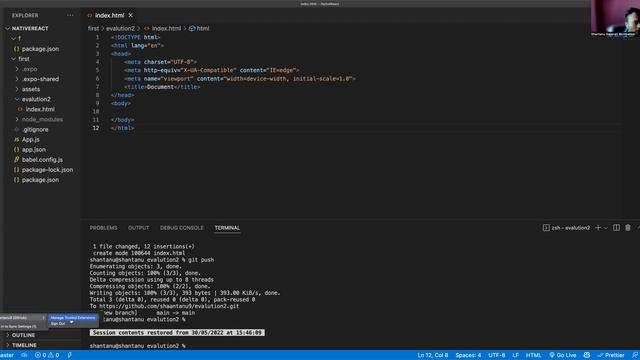Viewport: 640px width, 360px height.
Task: Click the git branch indicator in status bar
Action: tap(7, 355)
